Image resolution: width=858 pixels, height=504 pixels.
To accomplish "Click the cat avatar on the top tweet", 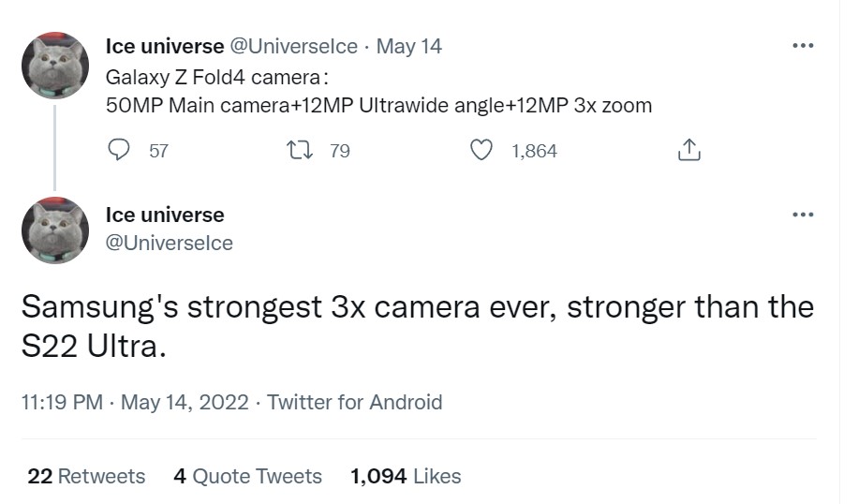I will (55, 66).
